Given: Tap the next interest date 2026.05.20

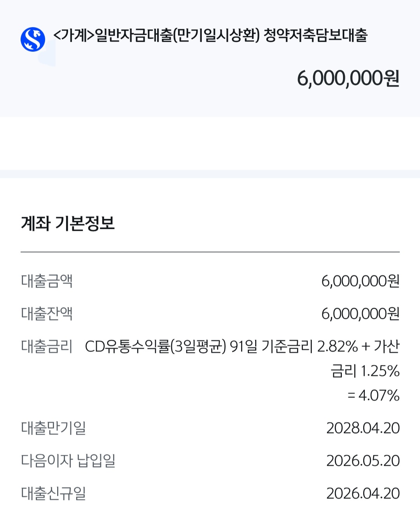Looking at the screenshot, I should (363, 461).
